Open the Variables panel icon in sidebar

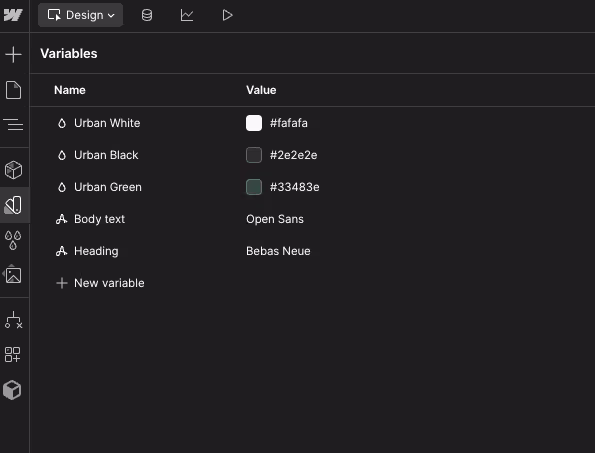[x=13, y=205]
